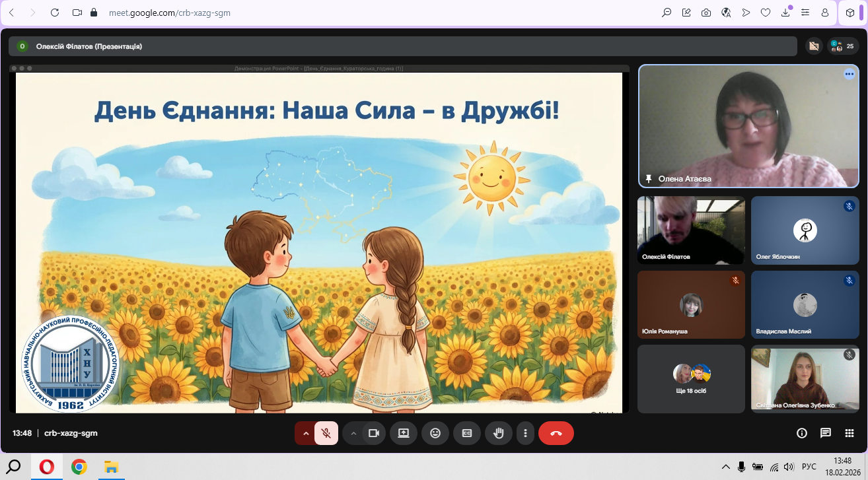
Task: Click the present screen icon
Action: 404,433
